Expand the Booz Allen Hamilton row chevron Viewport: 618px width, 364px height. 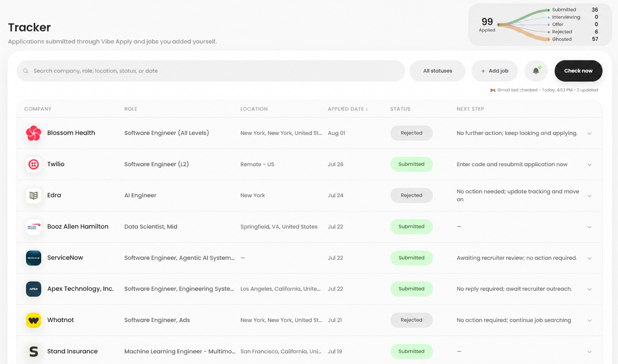pyautogui.click(x=589, y=227)
